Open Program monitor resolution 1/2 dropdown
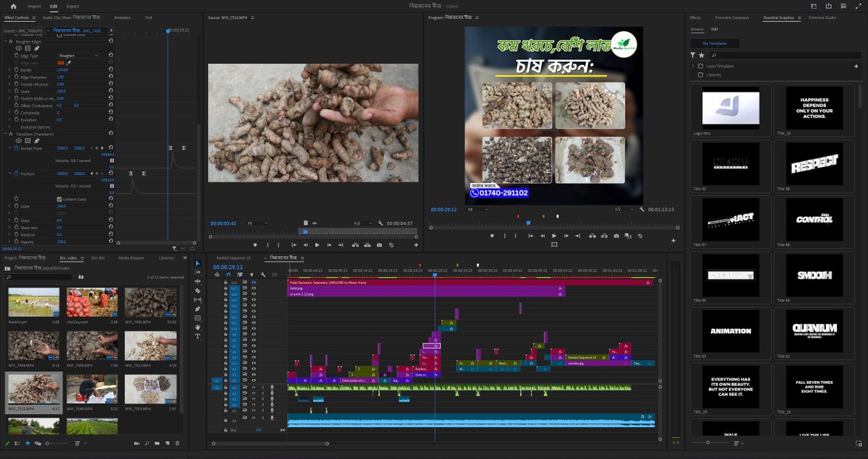The width and height of the screenshot is (868, 459). [x=624, y=209]
